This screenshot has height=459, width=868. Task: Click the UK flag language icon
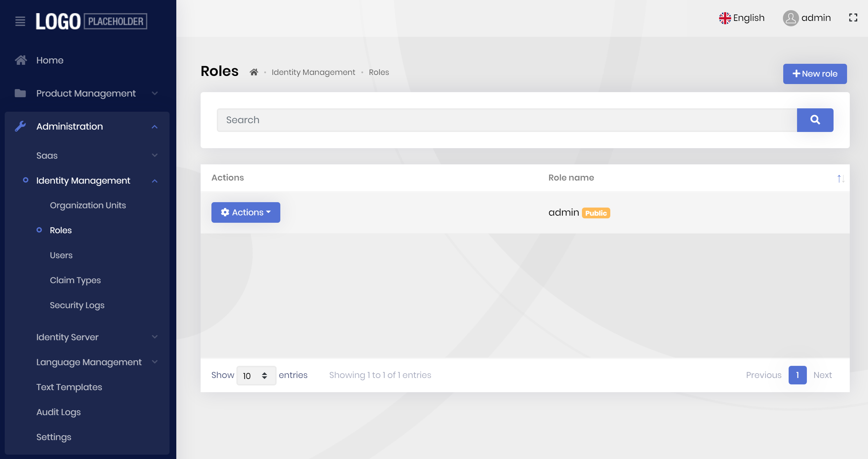[725, 18]
